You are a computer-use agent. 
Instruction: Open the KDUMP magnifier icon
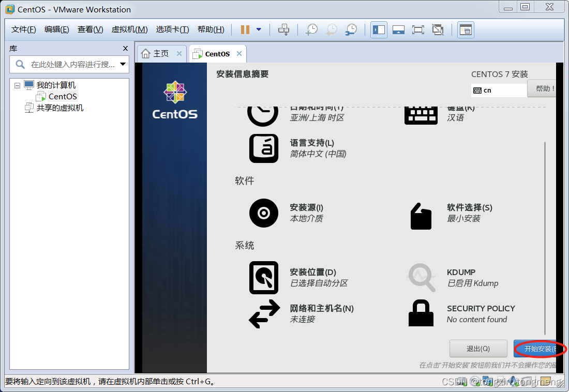click(x=421, y=278)
